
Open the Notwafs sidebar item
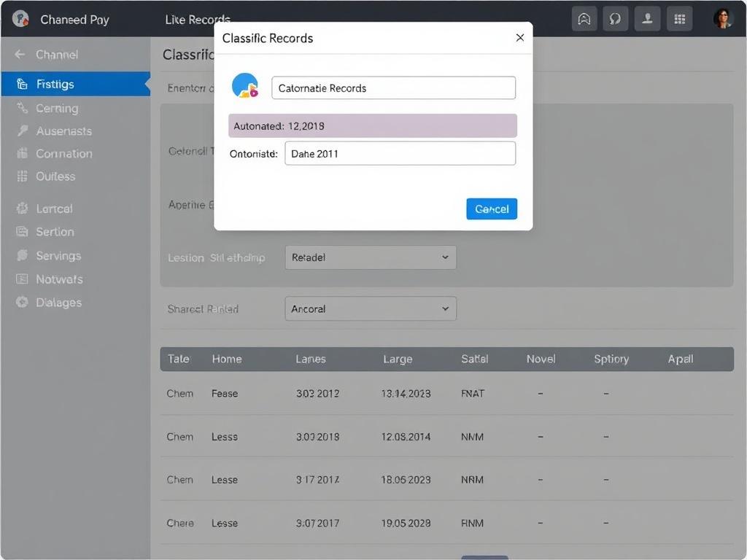(x=58, y=279)
